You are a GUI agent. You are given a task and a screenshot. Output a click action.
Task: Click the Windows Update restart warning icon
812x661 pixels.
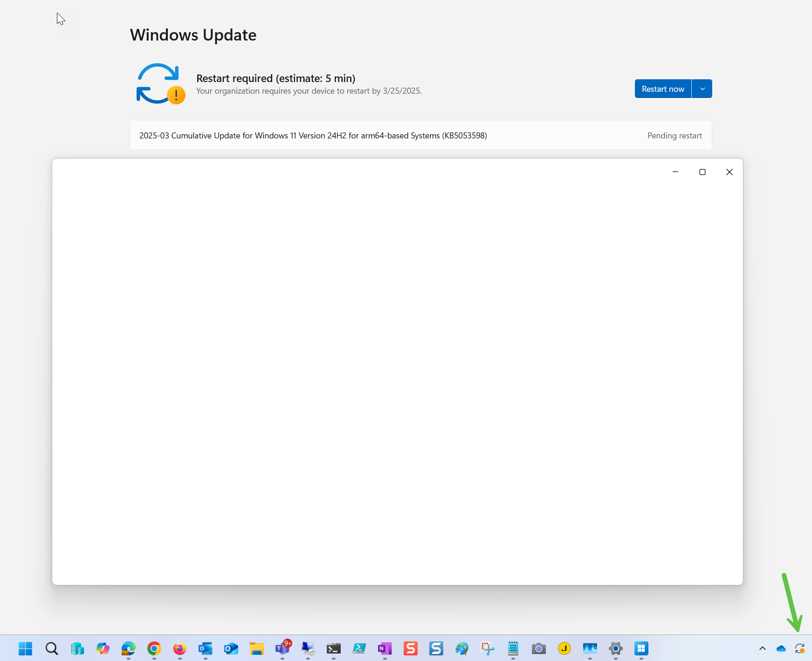click(x=161, y=84)
